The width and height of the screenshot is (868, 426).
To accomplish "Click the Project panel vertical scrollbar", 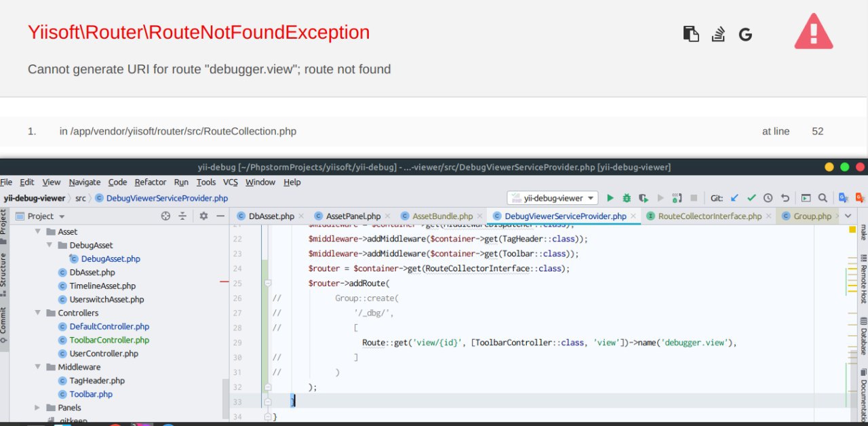I will click(226, 398).
